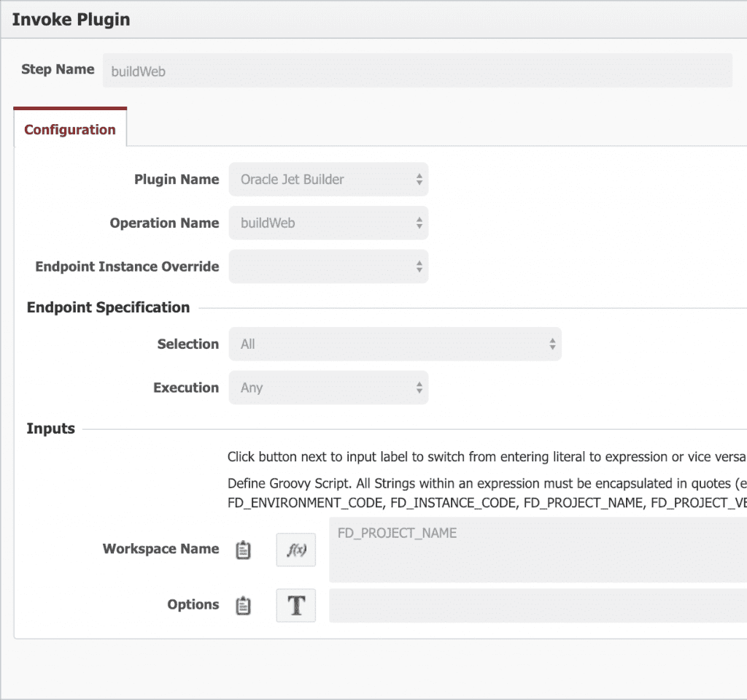Screen dimensions: 747x700
Task: Open the Execution dropdown showing Any
Action: [329, 388]
